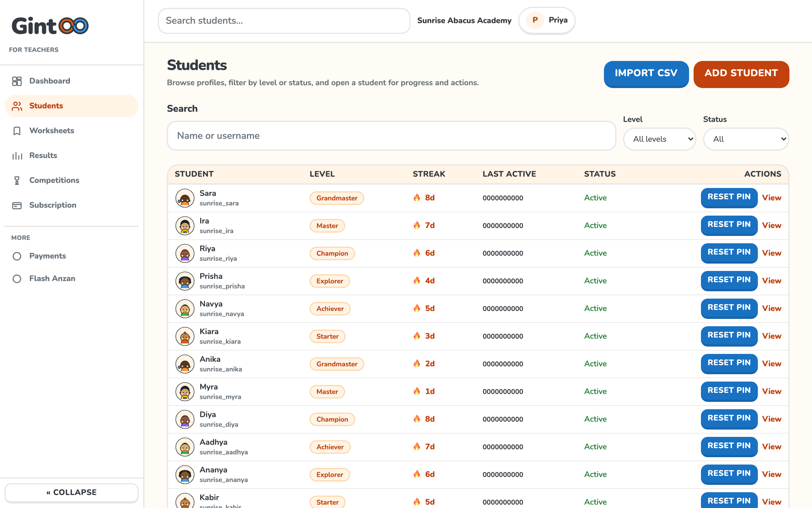
Task: Click the Students people icon in sidebar
Action: [17, 106]
